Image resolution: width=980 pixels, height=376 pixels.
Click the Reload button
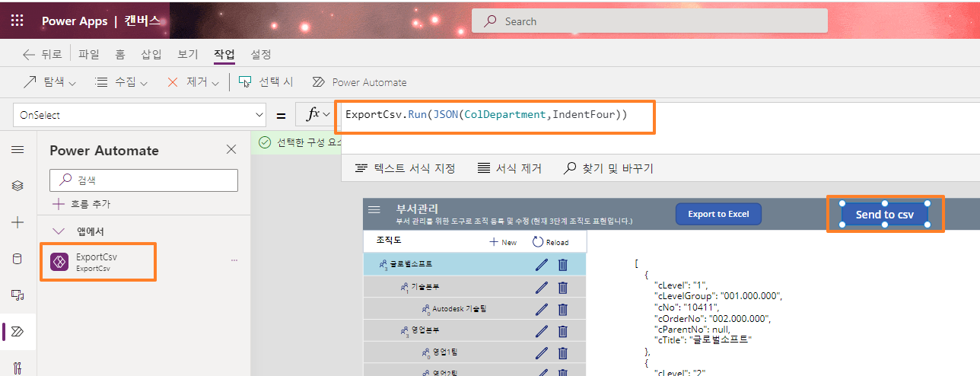click(550, 241)
